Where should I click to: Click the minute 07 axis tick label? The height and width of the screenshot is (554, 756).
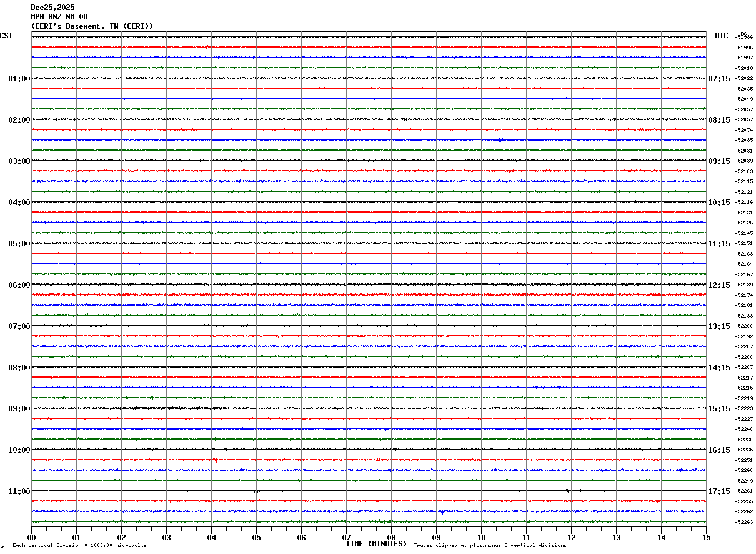coord(346,537)
